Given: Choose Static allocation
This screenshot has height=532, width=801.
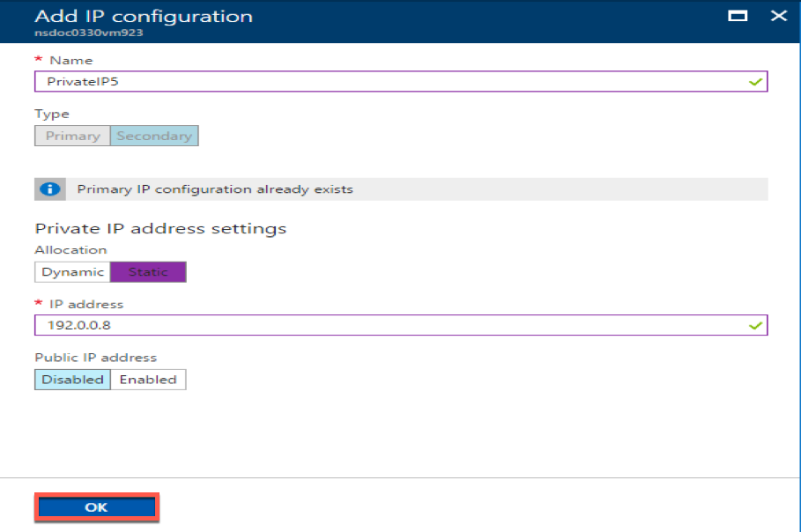Looking at the screenshot, I should pos(148,272).
